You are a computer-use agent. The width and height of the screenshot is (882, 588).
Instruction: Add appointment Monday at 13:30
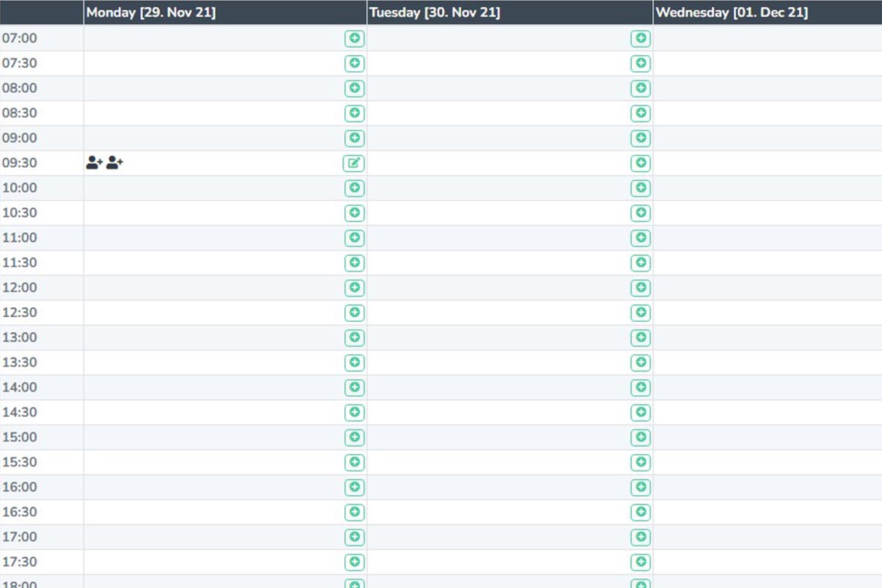pyautogui.click(x=354, y=362)
